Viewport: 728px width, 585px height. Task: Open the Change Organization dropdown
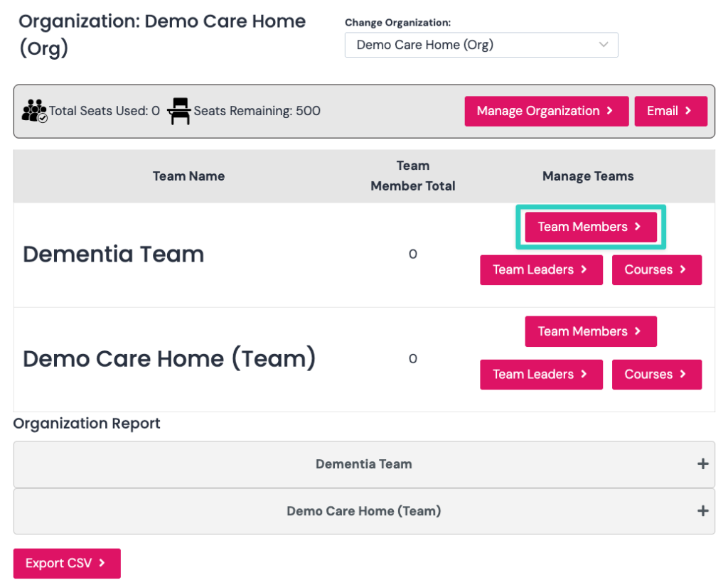[481, 45]
